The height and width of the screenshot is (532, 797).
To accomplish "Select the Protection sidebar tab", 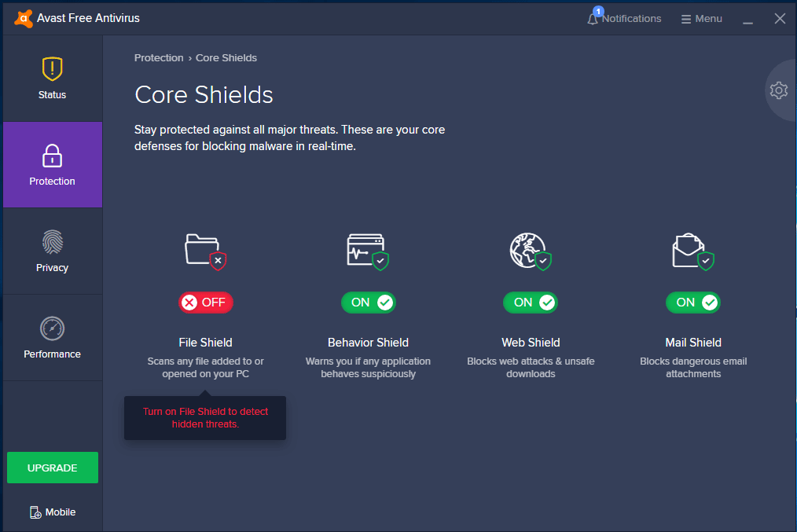I will tap(53, 165).
